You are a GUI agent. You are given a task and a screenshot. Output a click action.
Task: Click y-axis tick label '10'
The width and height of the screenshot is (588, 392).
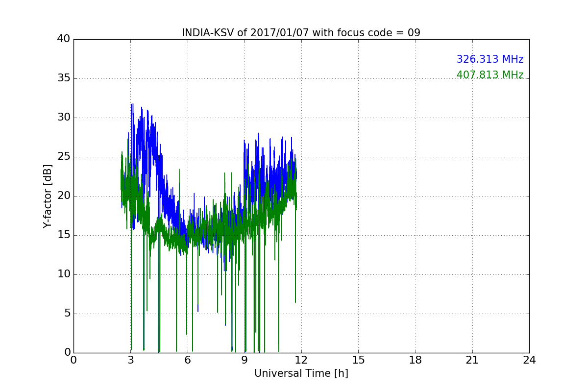64,274
